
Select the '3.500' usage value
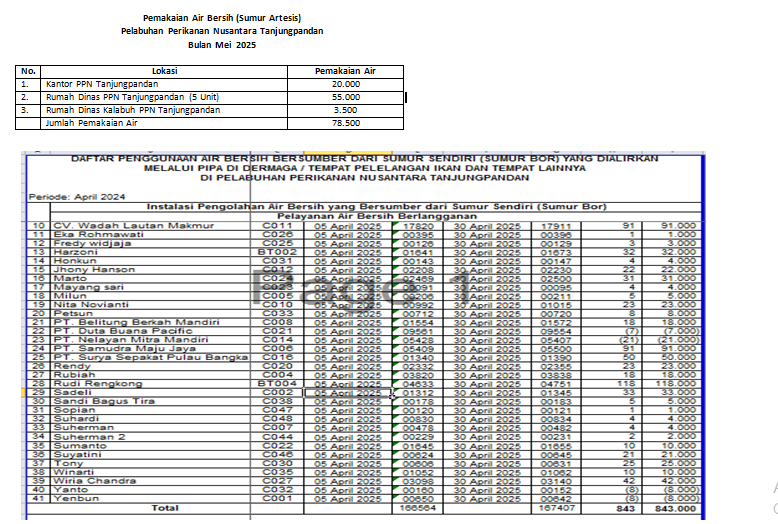point(346,110)
